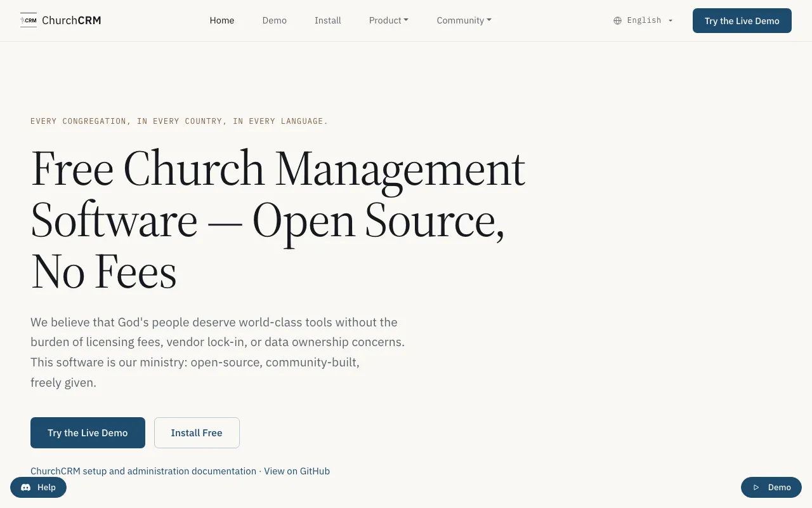Click the Discord icon in Help button
The height and width of the screenshot is (508, 812).
pos(26,488)
